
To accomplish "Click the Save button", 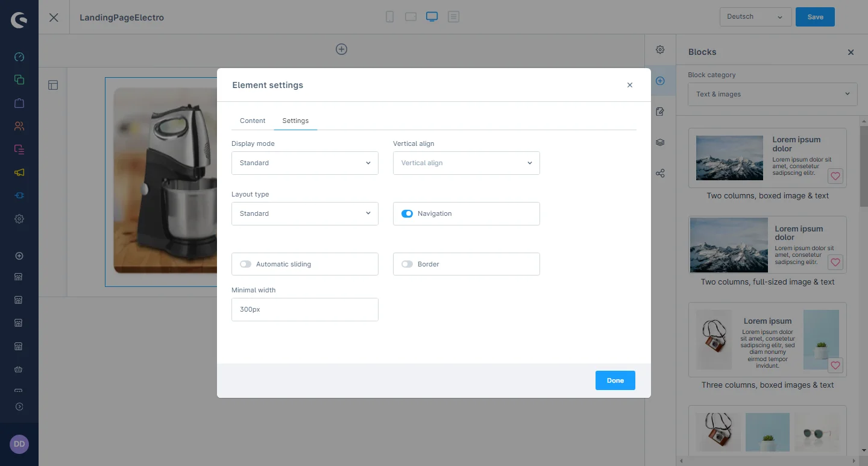I will [815, 17].
